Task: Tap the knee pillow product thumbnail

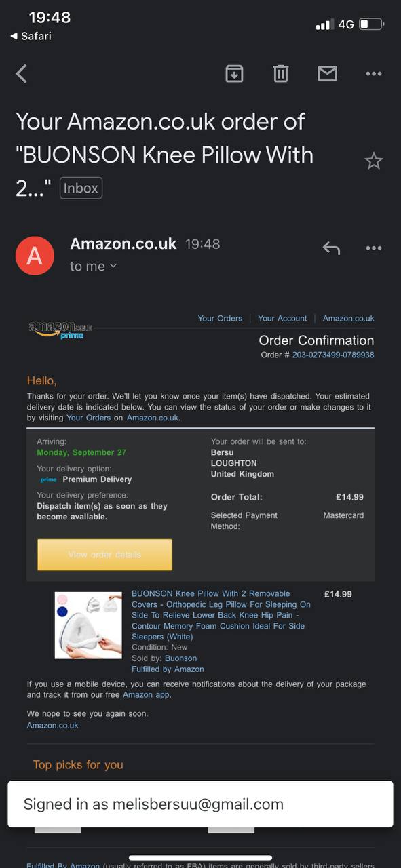Action: pyautogui.click(x=88, y=625)
